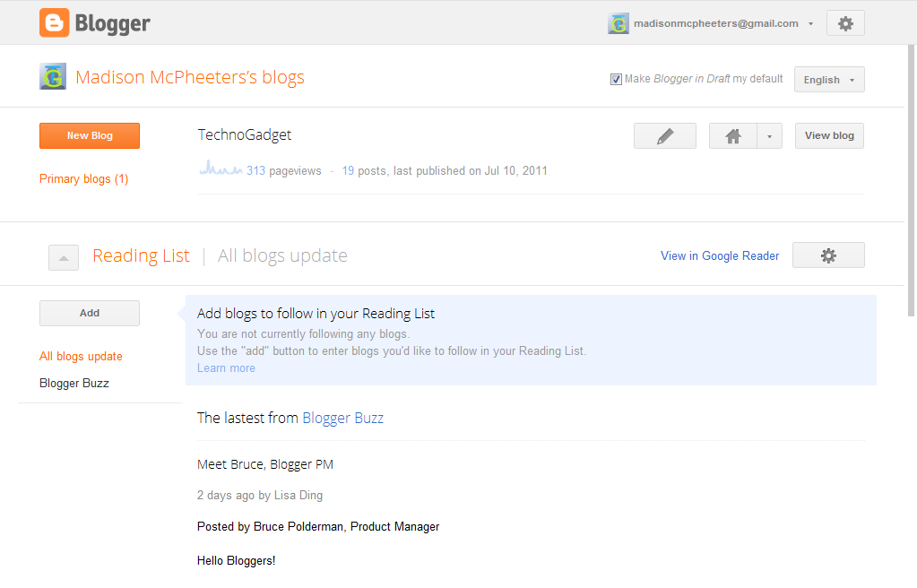This screenshot has height=588, width=917.
Task: Click the account avatar beside the email address
Action: click(619, 23)
